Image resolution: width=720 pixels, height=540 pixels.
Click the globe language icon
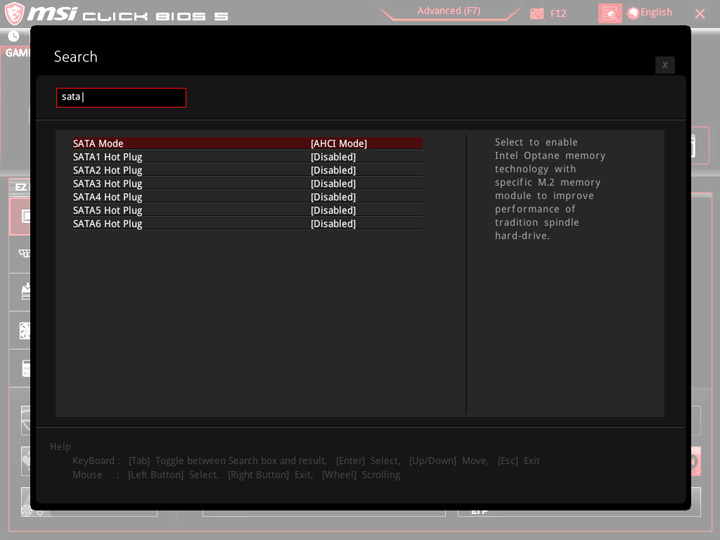coord(633,13)
